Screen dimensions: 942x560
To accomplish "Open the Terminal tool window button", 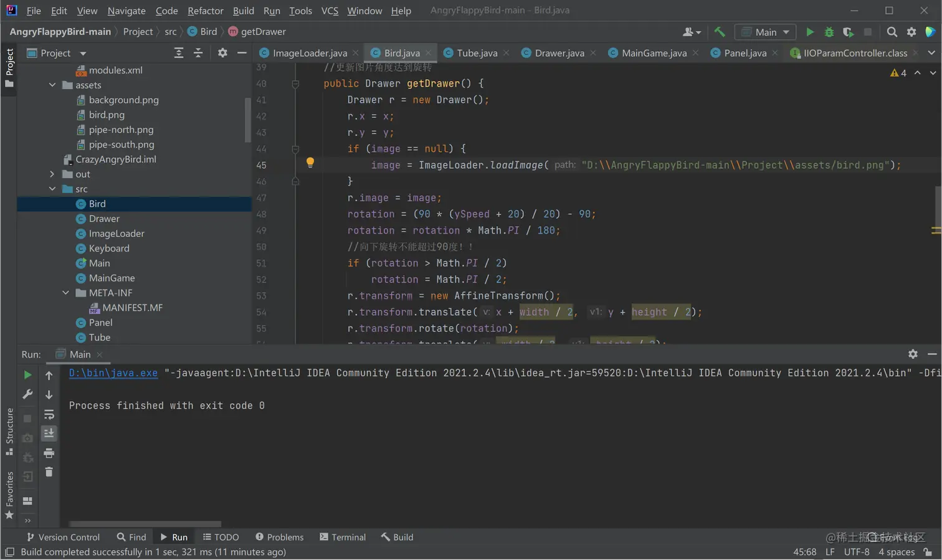I will pos(342,537).
